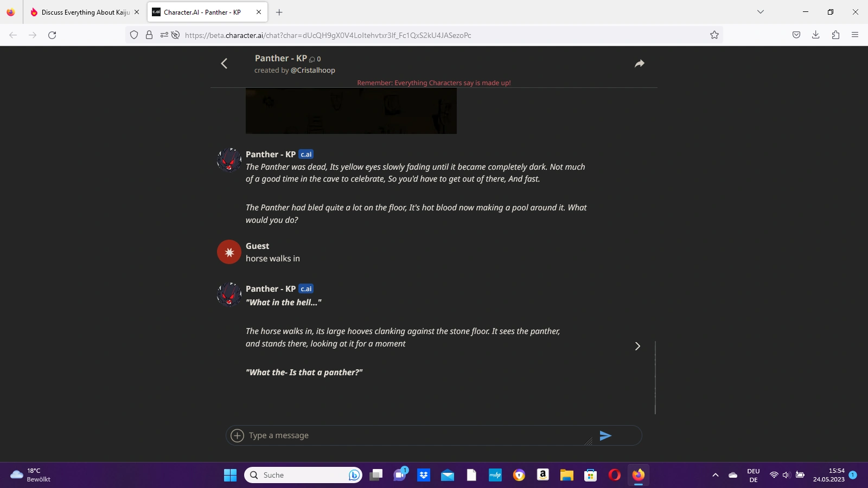Share the Panther - KP chat
The height and width of the screenshot is (488, 868).
(x=640, y=63)
